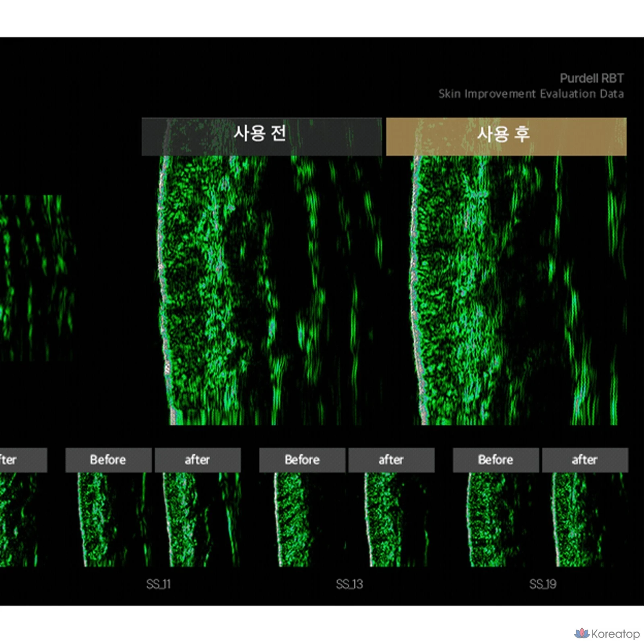Click the Purdell RBT title text
The width and height of the screenshot is (644, 644).
pyautogui.click(x=592, y=78)
